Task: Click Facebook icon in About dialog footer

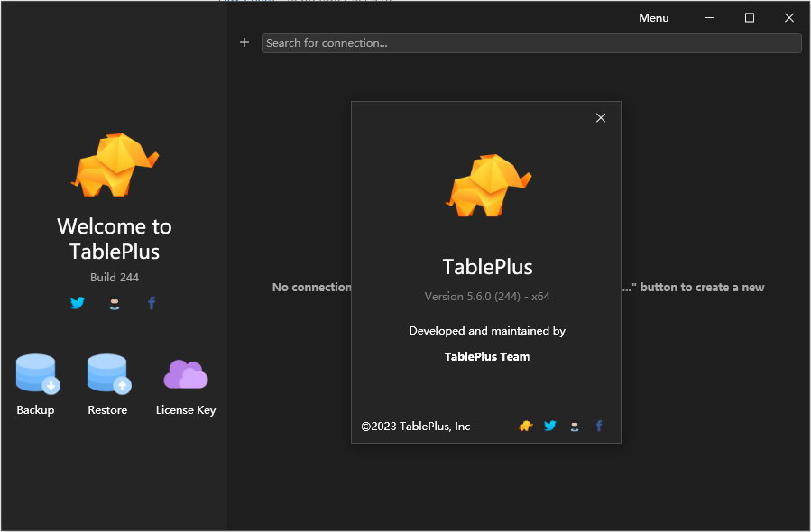Action: click(599, 426)
